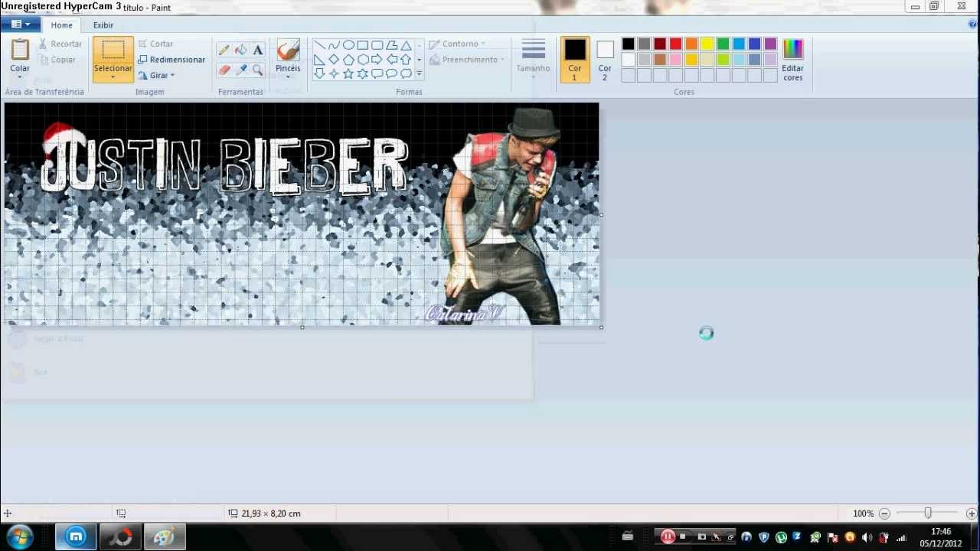Choose the isosceles triangle shape
The height and width of the screenshot is (551, 980).
click(x=407, y=45)
